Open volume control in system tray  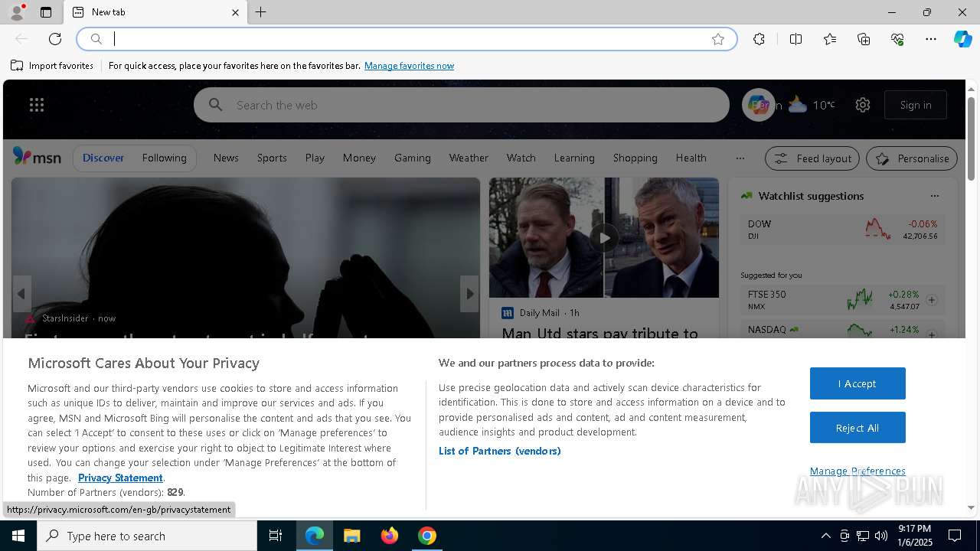pos(881,536)
